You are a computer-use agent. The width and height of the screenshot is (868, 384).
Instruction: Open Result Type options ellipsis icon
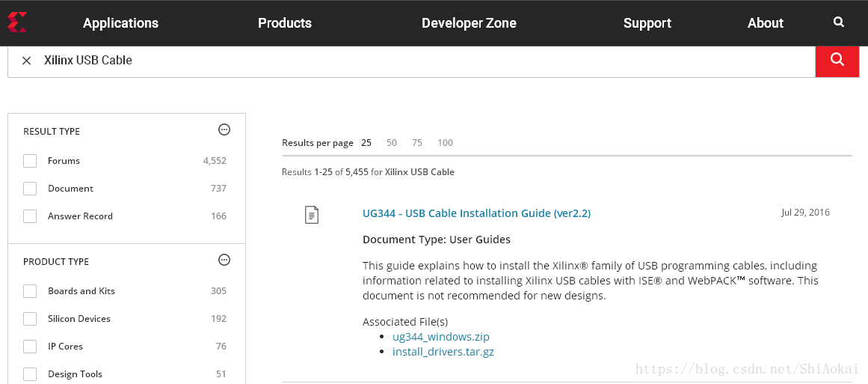[x=224, y=129]
